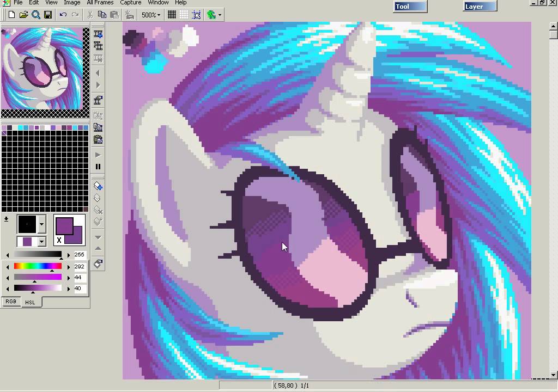Move layer down with the down arrow
Image resolution: width=558 pixels, height=392 pixels.
pos(98,237)
